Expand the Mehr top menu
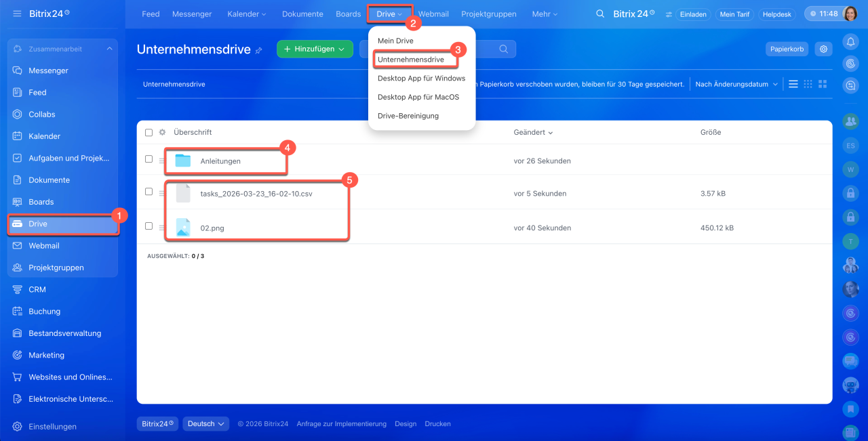This screenshot has height=441, width=868. (545, 14)
